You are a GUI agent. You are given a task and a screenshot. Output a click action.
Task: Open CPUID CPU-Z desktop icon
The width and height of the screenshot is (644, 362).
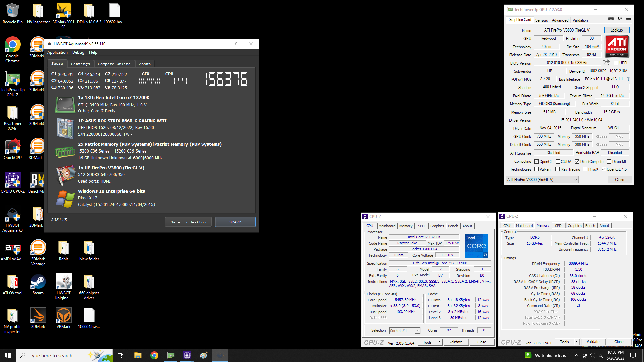pyautogui.click(x=13, y=183)
